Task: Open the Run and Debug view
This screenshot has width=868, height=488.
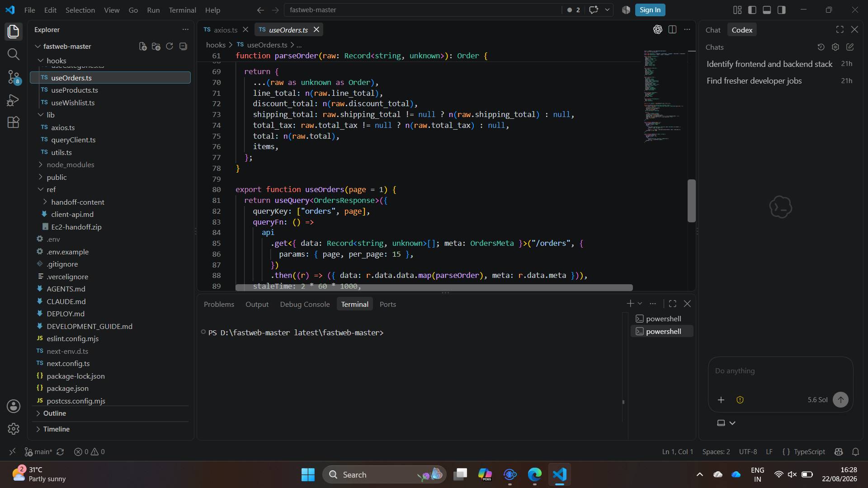Action: coord(14,100)
